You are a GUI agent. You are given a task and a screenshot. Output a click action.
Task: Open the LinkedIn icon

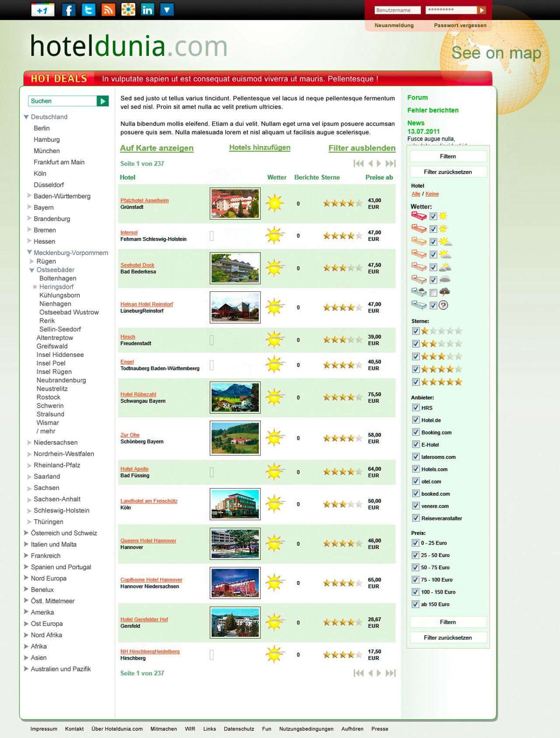point(147,10)
